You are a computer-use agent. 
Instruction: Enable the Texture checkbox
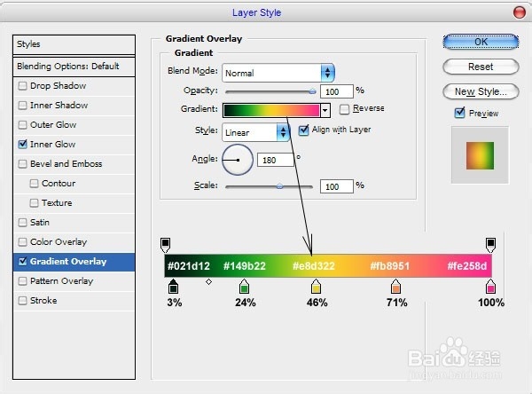34,203
